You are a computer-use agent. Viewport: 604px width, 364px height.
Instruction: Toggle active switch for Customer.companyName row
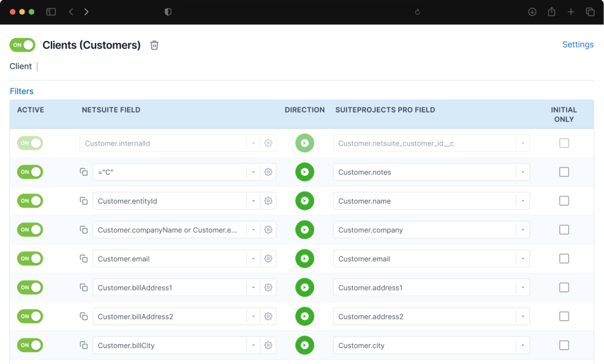(30, 229)
